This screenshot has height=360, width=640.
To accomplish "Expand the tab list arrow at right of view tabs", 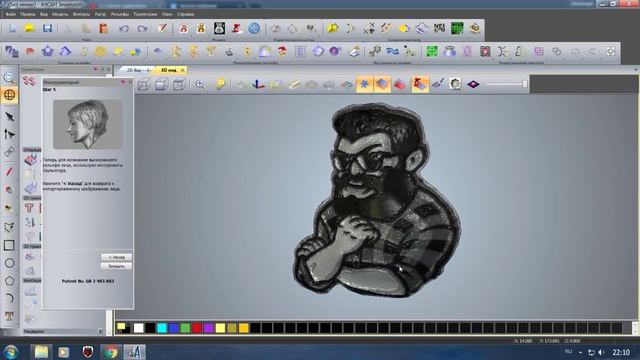I will pyautogui.click(x=636, y=70).
